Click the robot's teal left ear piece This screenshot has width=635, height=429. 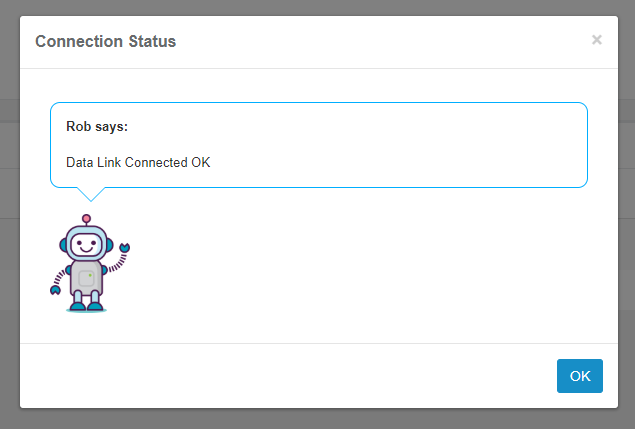coord(63,245)
